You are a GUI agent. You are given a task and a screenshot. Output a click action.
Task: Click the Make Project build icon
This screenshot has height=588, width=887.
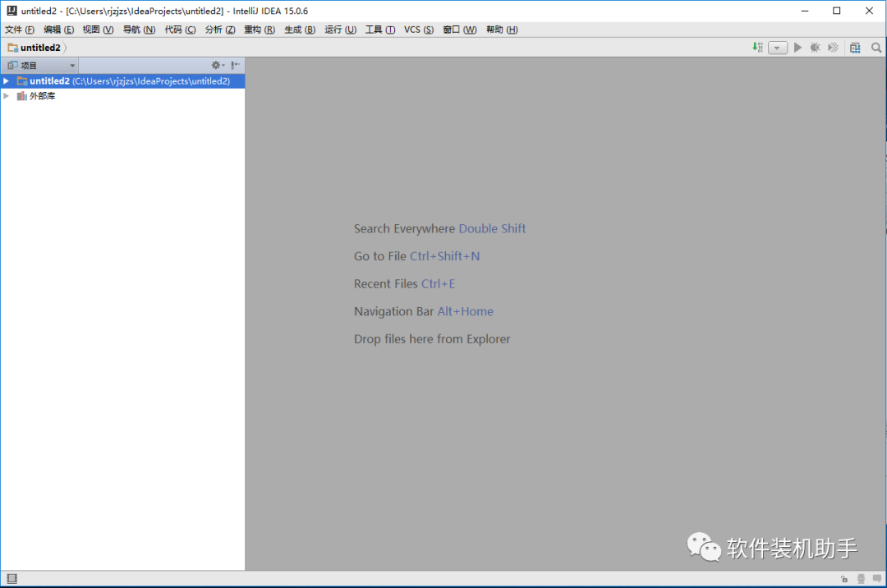[x=757, y=48]
